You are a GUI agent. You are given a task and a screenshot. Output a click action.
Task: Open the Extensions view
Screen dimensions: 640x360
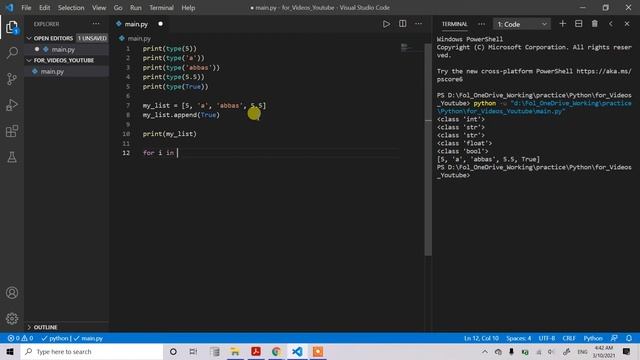point(12,131)
